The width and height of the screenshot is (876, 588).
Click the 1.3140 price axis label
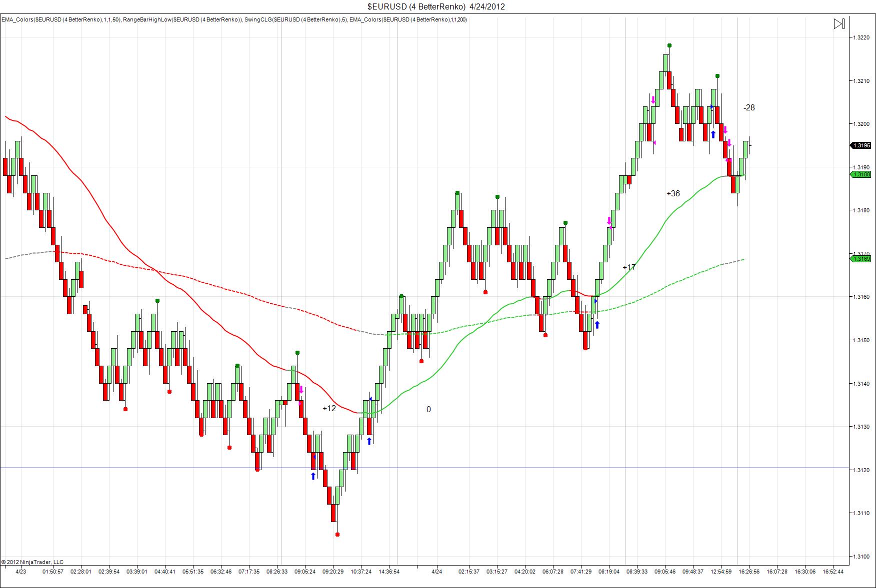tap(861, 384)
